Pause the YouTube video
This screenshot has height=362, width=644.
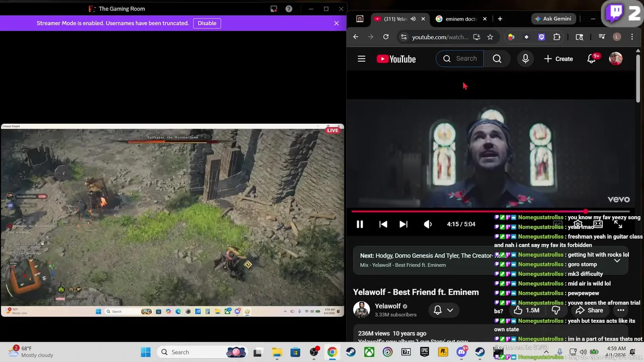pos(360,224)
